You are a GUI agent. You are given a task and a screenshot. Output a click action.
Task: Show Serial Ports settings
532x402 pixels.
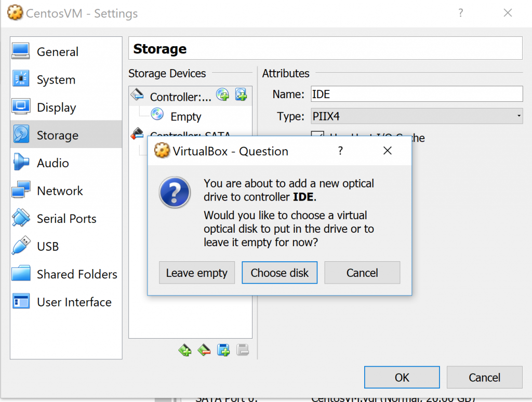pos(66,219)
